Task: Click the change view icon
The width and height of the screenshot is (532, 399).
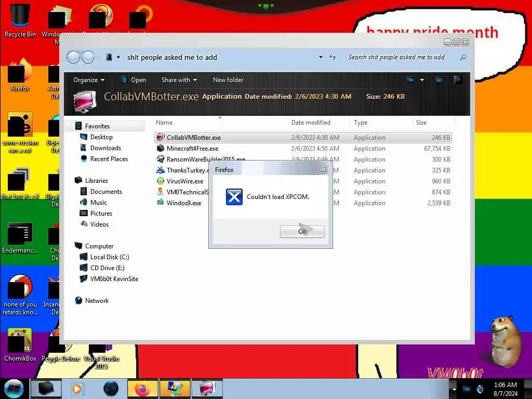Action: pyautogui.click(x=410, y=80)
